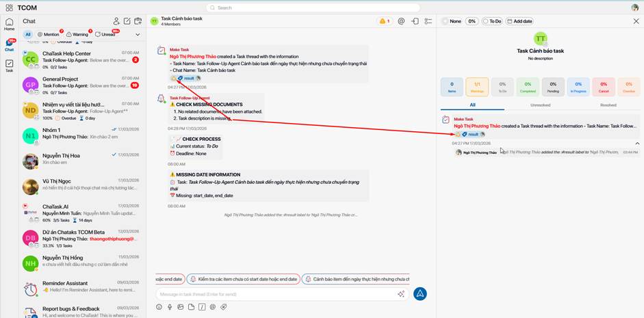Click the In Progress 0% stat card
The height and width of the screenshot is (318, 644).
pos(578,87)
